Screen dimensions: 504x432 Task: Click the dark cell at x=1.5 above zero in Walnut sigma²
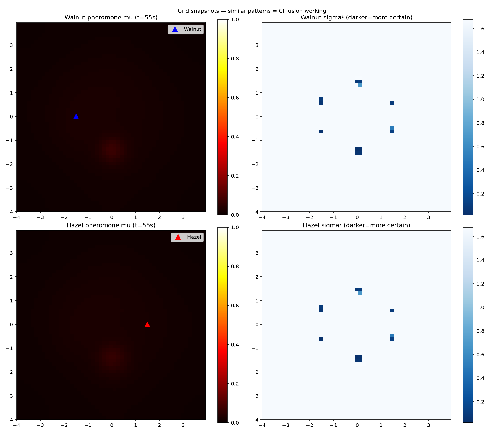[x=392, y=103]
